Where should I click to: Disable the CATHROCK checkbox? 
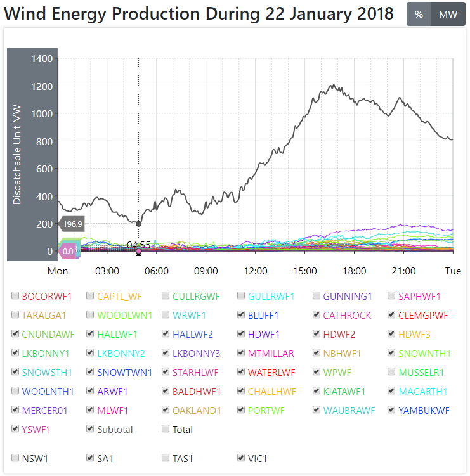(x=317, y=315)
